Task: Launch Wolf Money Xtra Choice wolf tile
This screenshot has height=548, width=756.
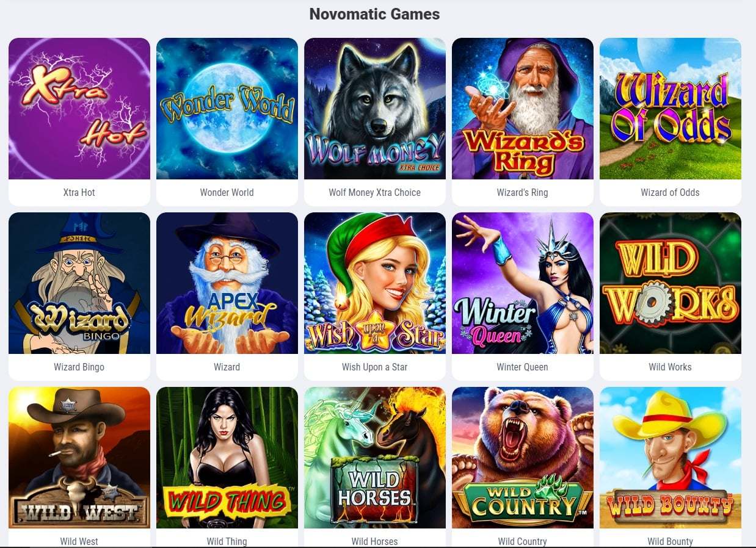Action: click(x=375, y=109)
